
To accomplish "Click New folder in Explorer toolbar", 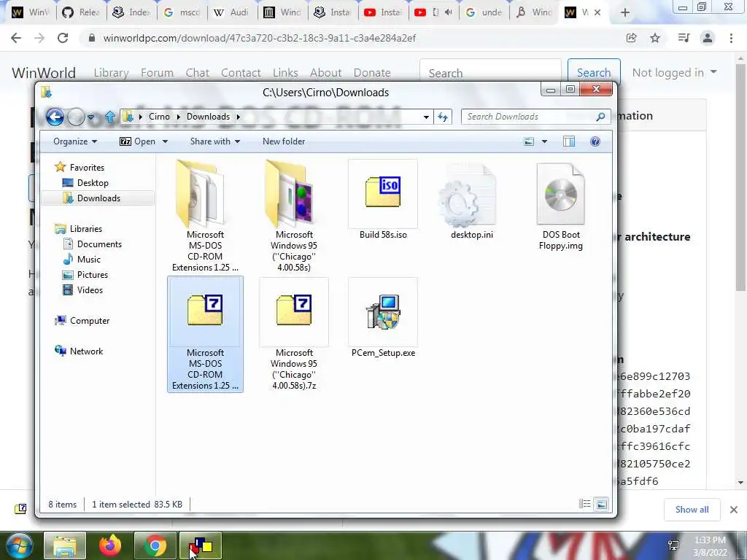I will (x=284, y=141).
